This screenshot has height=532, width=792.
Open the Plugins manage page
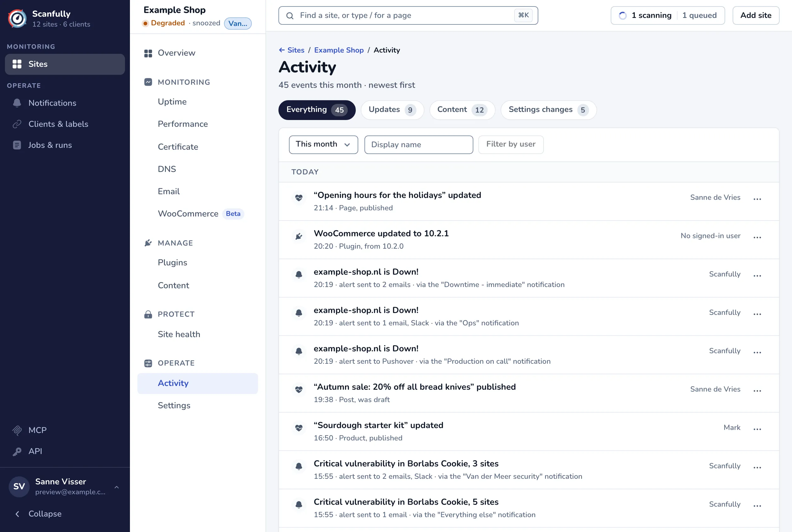197,263
